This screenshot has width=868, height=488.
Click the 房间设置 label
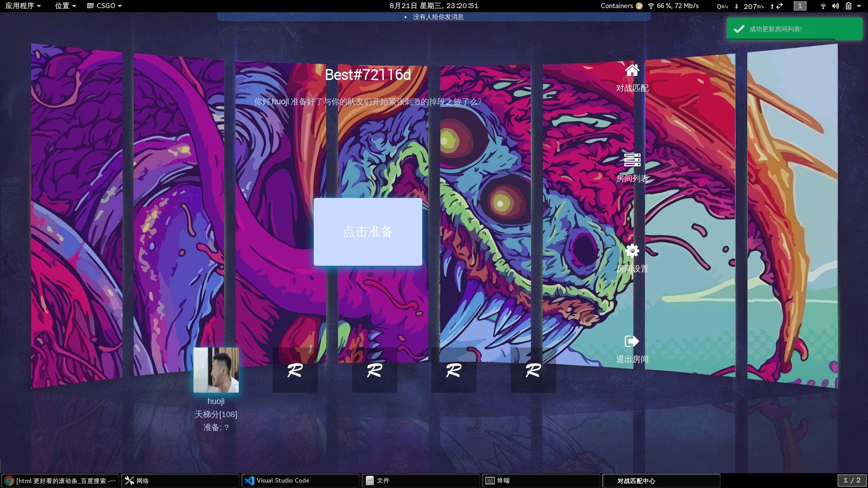(x=632, y=269)
